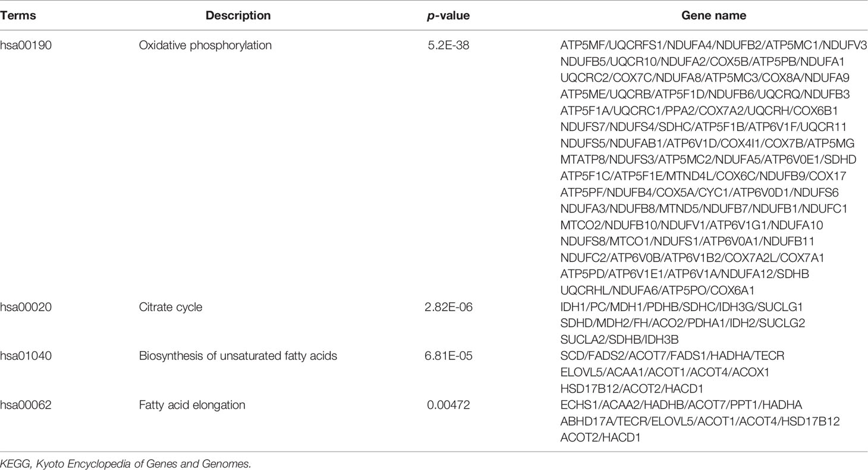This screenshot has height=470, width=868.
Task: Click the Description column header
Action: pos(238,15)
